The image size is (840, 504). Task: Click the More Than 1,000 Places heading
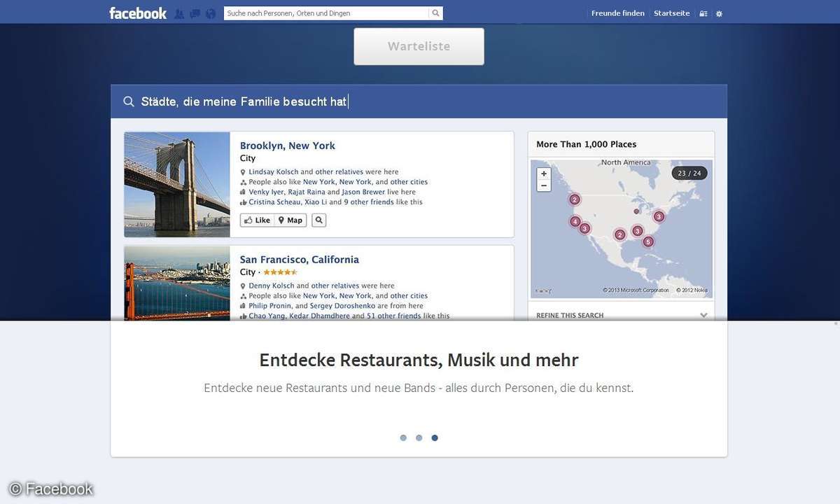click(587, 144)
